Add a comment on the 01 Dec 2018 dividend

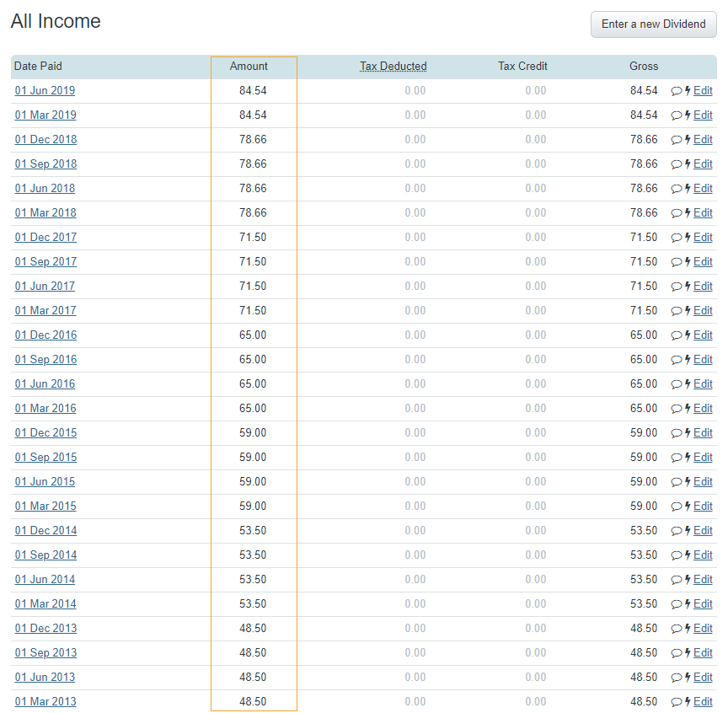coord(676,139)
